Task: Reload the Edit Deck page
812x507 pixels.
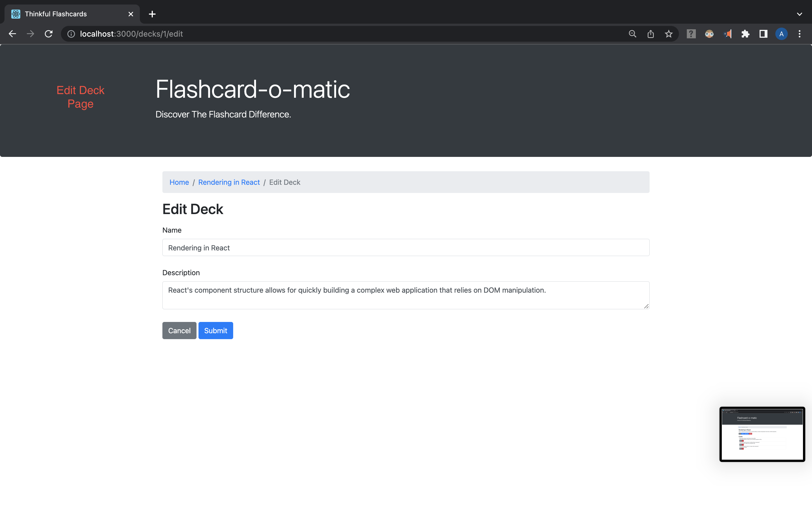Action: (49, 34)
